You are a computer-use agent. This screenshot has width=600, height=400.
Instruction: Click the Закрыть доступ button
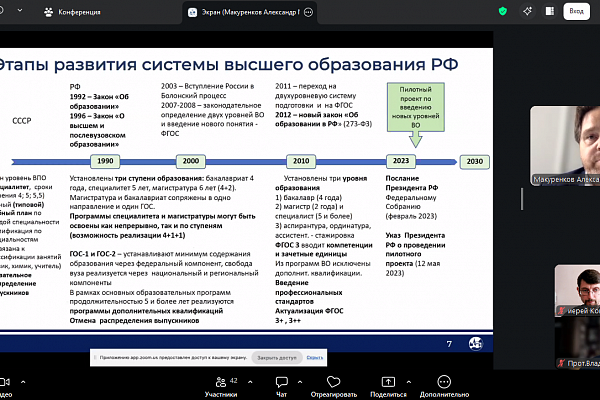click(277, 358)
